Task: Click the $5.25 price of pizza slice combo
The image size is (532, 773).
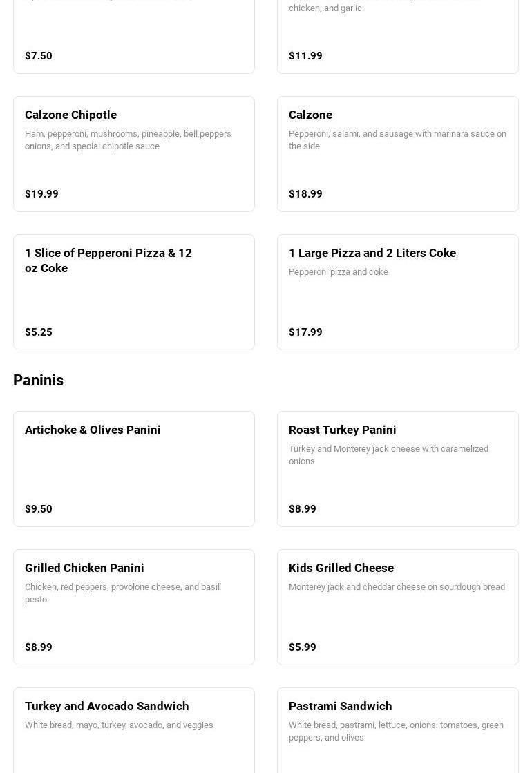Action: coord(39,332)
